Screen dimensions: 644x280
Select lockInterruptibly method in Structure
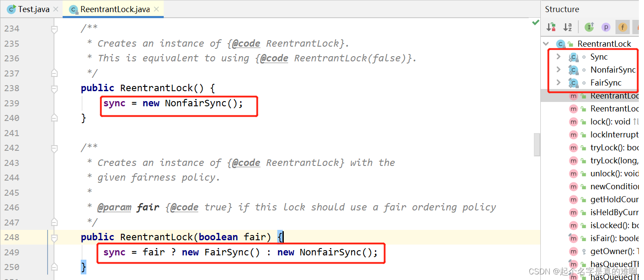pos(615,134)
